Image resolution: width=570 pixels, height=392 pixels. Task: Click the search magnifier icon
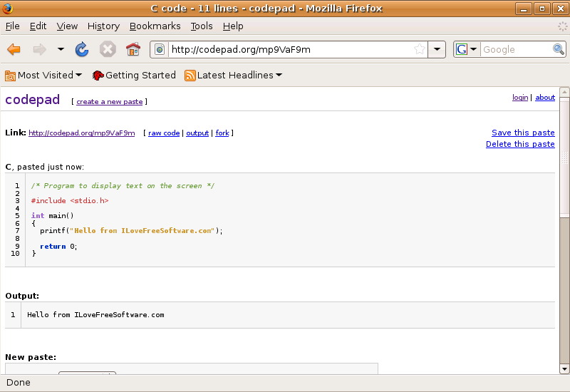pos(559,49)
